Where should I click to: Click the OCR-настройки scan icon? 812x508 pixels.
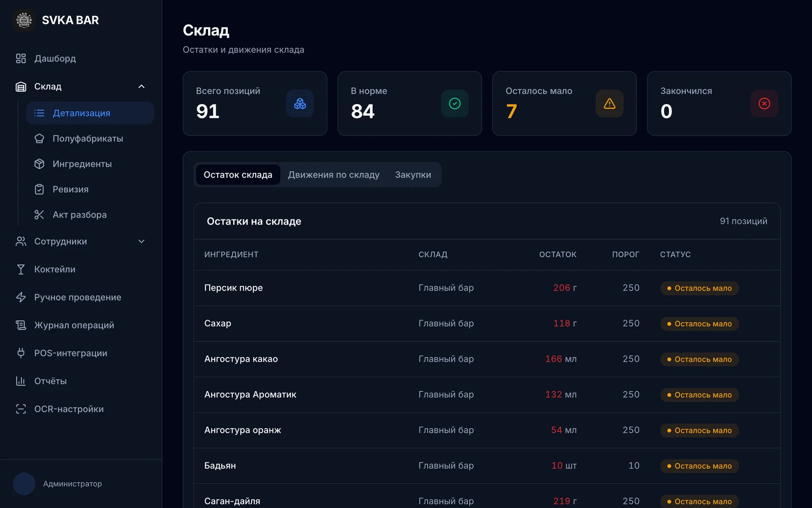coord(21,409)
